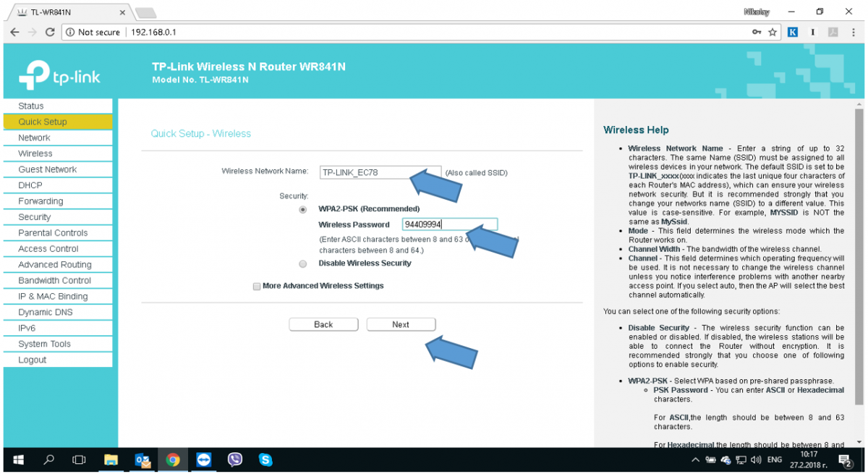
Task: Click the browser forward arrow
Action: [x=32, y=33]
